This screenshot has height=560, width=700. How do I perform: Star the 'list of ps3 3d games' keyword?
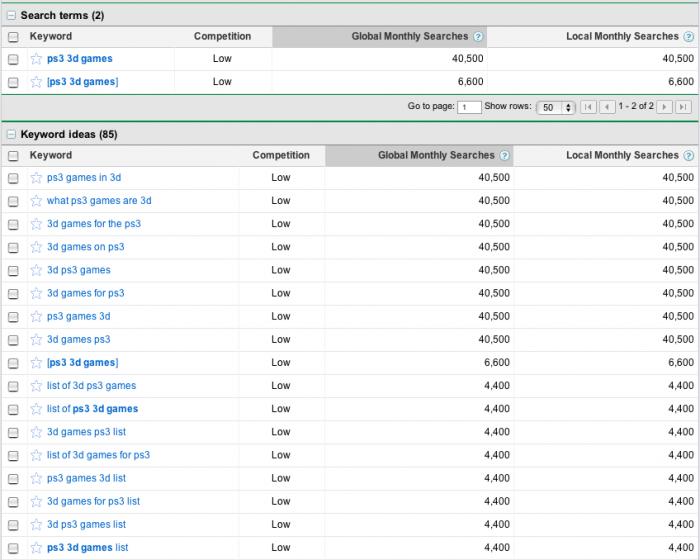[36, 409]
